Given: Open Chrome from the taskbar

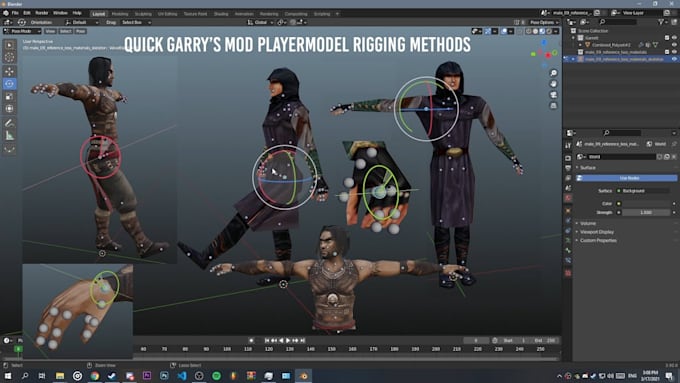Looking at the screenshot, I should [x=95, y=376].
